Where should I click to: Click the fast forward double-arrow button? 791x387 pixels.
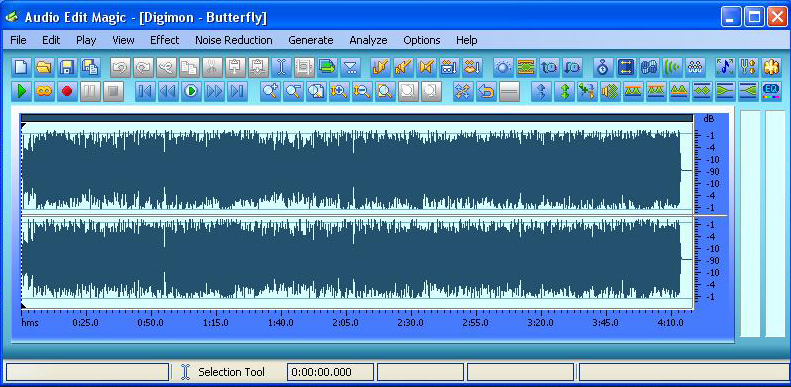tap(214, 91)
